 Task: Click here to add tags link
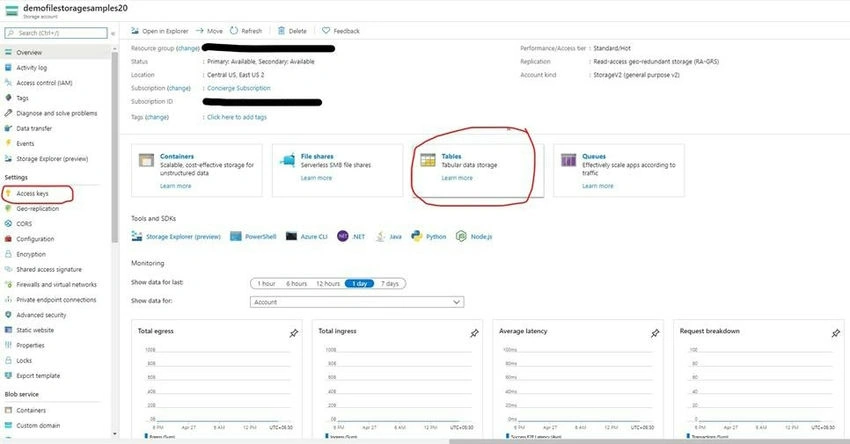pyautogui.click(x=237, y=117)
